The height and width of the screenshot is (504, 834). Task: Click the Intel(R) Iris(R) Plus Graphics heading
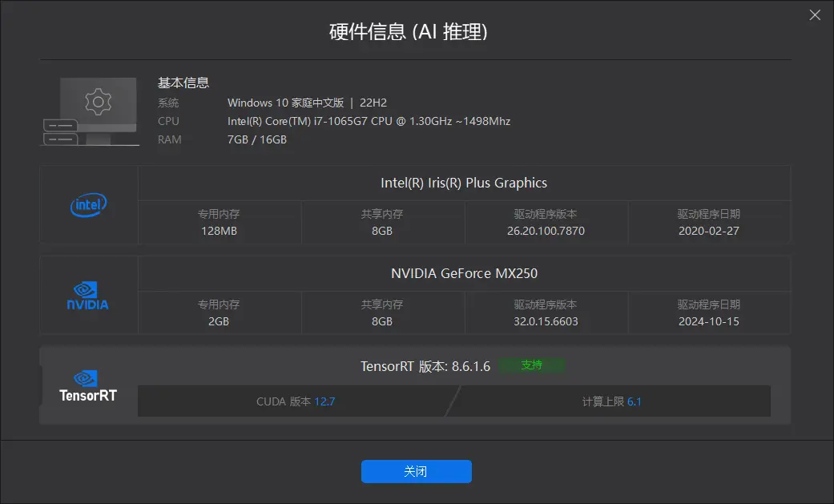[464, 183]
